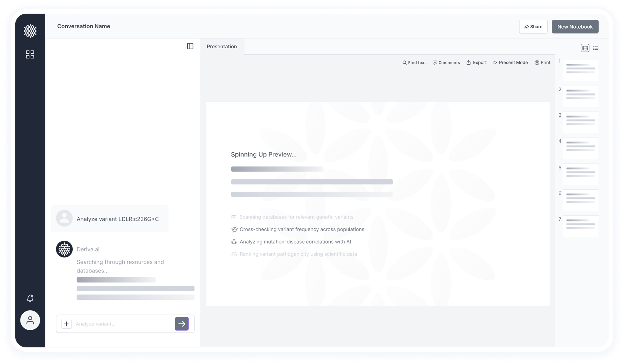Image resolution: width=624 pixels, height=364 pixels.
Task: Send message with arrow button
Action: click(x=182, y=324)
